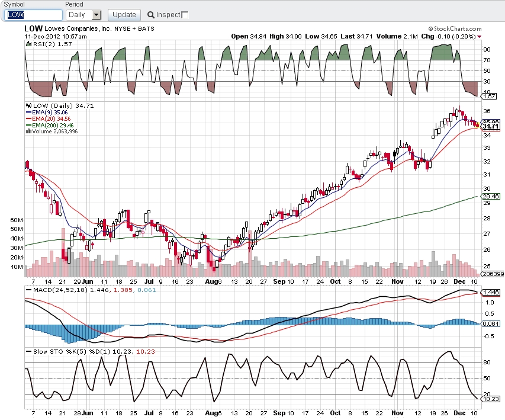Click the Volume bars legend icon
The height and width of the screenshot is (420, 505).
(28, 131)
